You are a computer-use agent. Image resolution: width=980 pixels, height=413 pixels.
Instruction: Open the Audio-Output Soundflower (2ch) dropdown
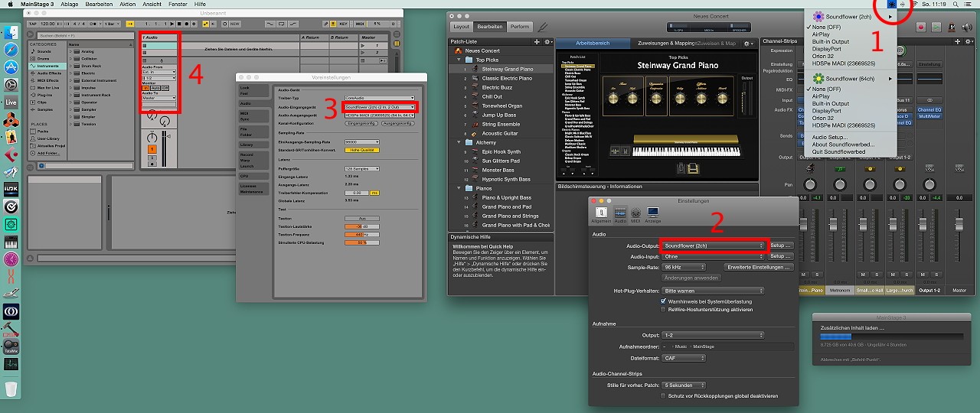(x=713, y=246)
